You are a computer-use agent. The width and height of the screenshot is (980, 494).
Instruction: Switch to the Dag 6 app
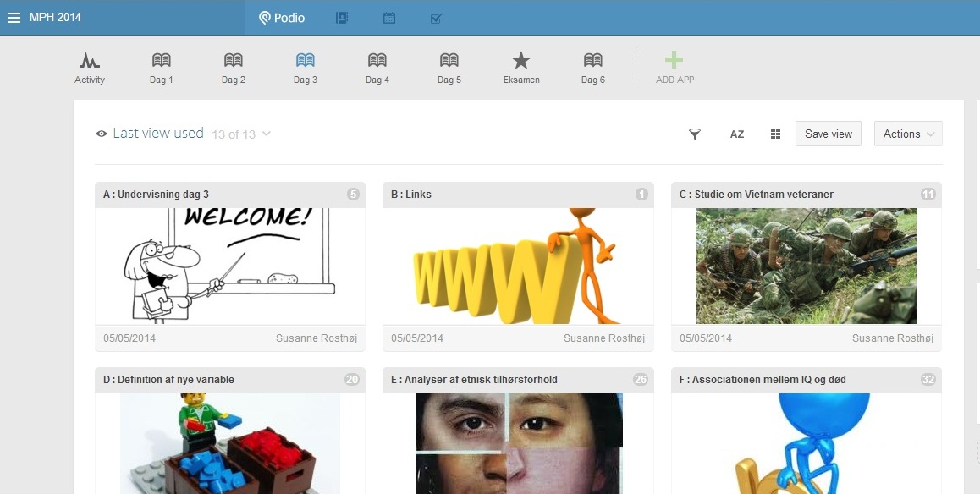coord(593,68)
